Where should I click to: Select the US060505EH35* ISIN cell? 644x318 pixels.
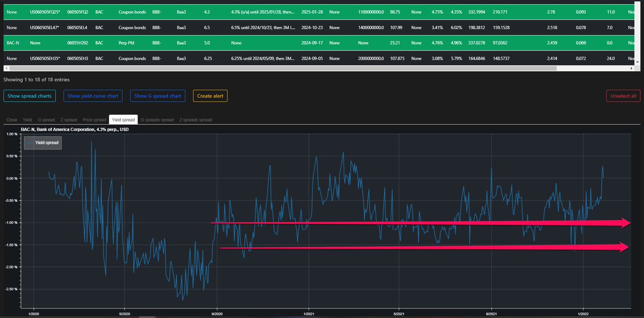coord(45,57)
